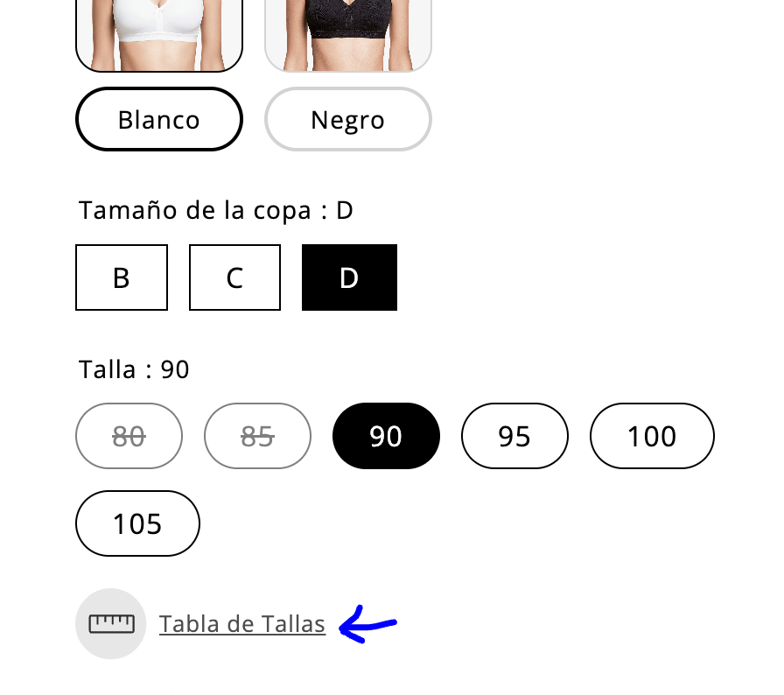784x695 pixels.
Task: Pick cup size B
Action: [x=122, y=277]
